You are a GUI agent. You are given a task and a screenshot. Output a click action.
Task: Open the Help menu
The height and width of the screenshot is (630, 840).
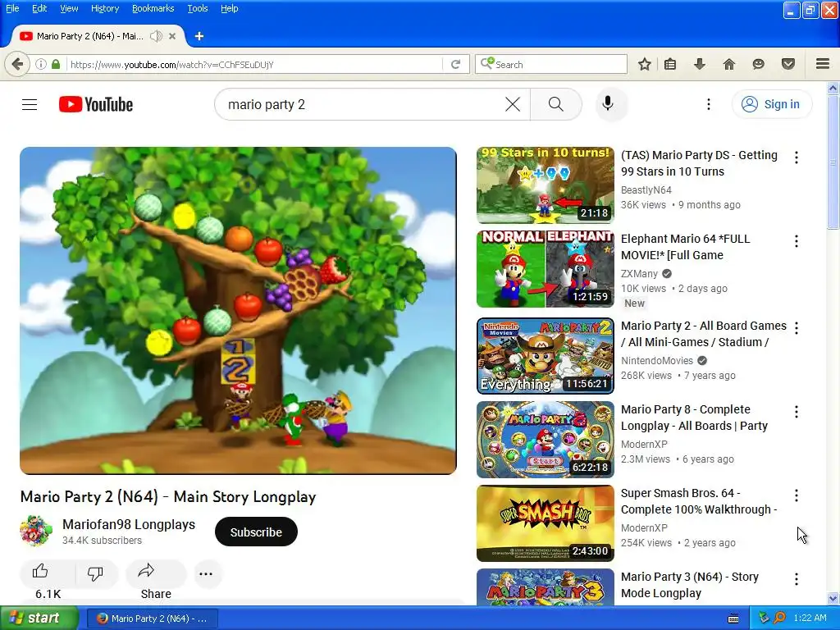pyautogui.click(x=230, y=8)
